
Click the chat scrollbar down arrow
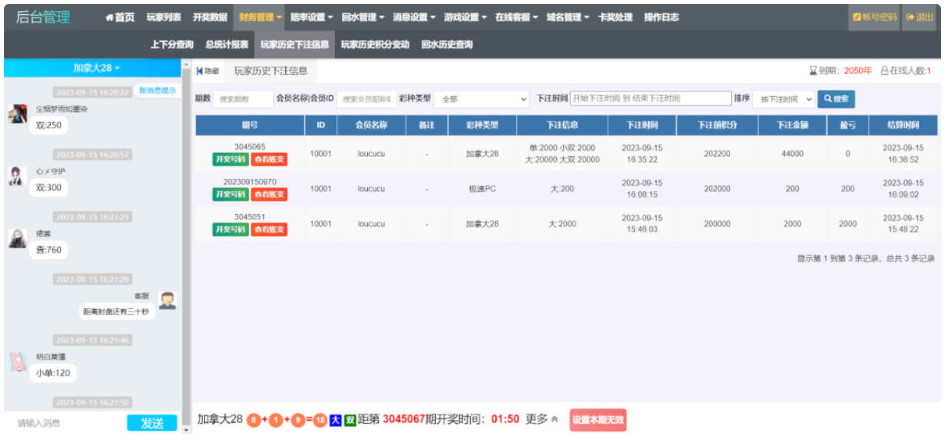[x=186, y=429]
